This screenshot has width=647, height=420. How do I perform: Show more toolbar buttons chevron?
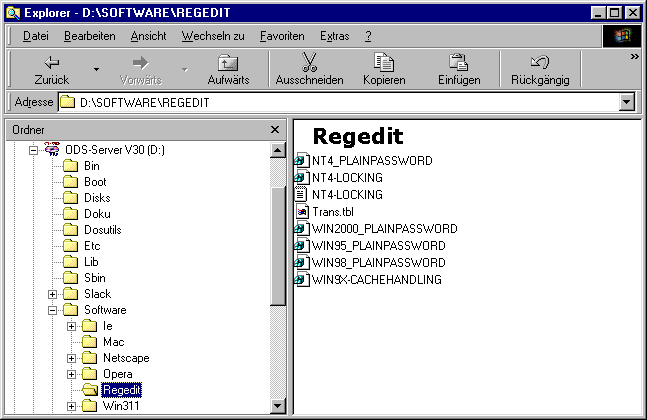635,57
